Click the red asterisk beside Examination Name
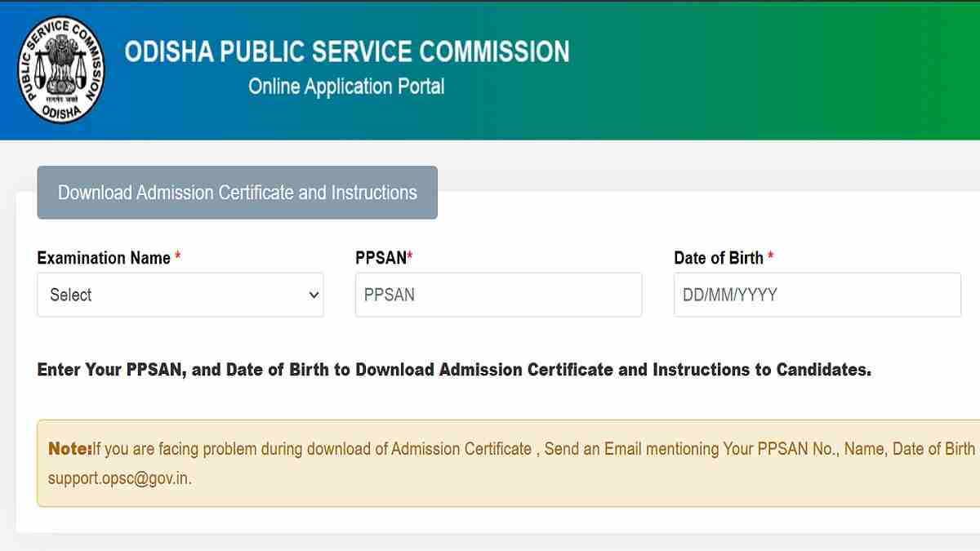The width and height of the screenshot is (980, 551). click(x=178, y=256)
